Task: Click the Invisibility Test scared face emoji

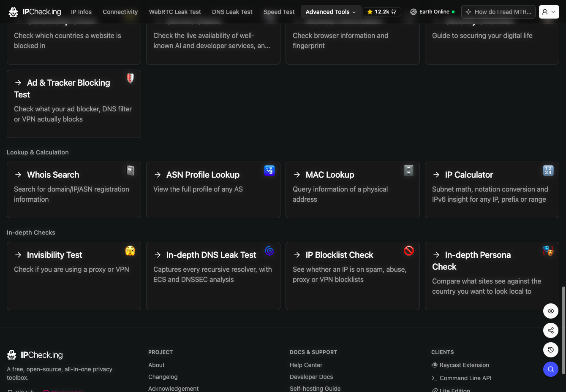Action: click(130, 251)
